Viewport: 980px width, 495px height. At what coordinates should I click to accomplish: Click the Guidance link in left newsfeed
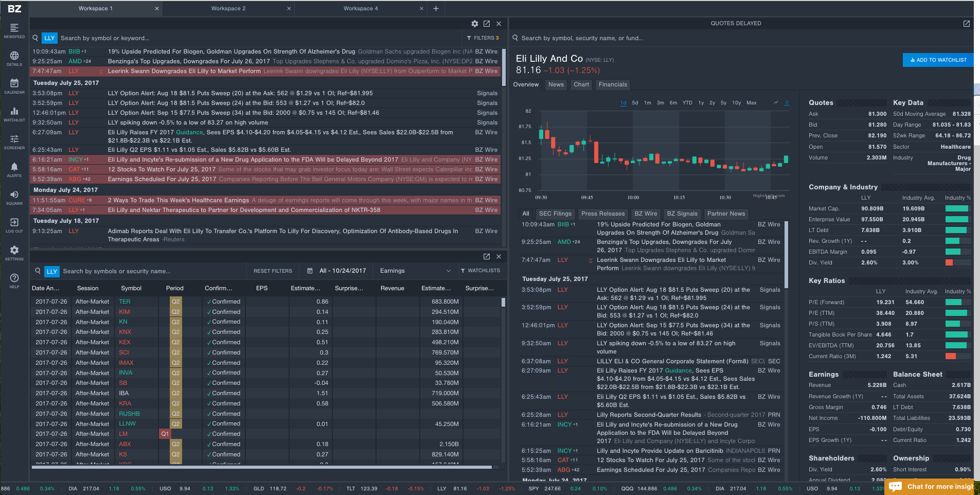[x=190, y=132]
